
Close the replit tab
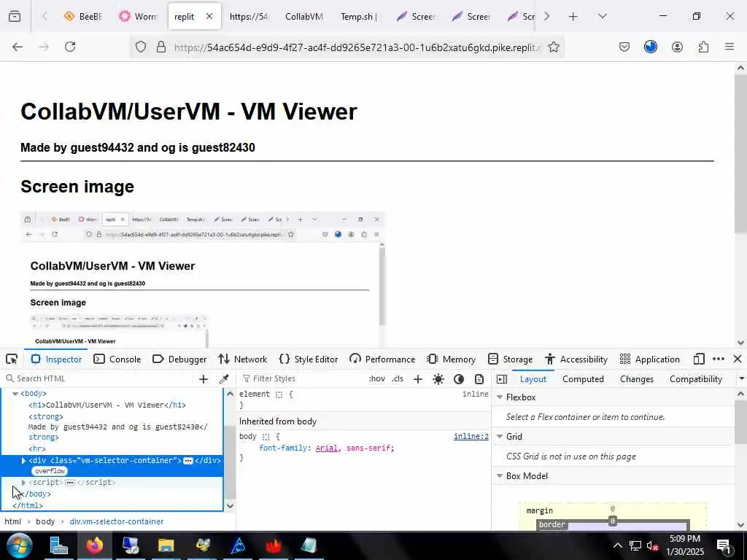click(209, 16)
